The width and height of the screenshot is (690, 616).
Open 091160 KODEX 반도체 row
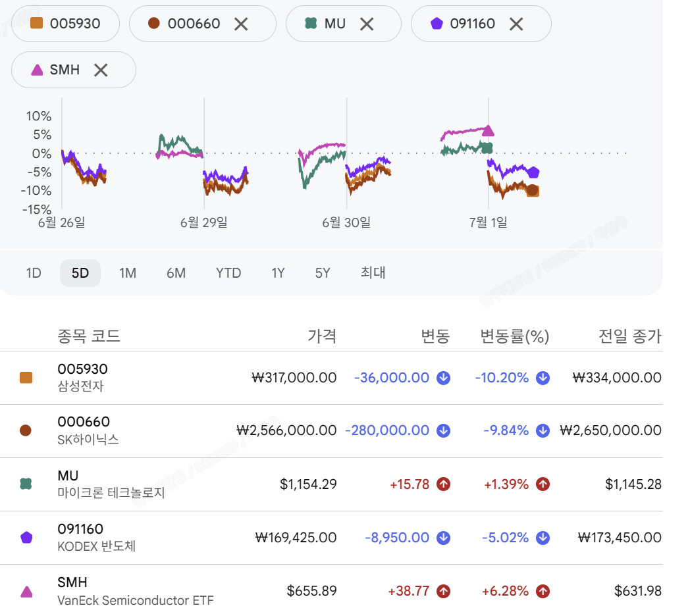pos(331,538)
